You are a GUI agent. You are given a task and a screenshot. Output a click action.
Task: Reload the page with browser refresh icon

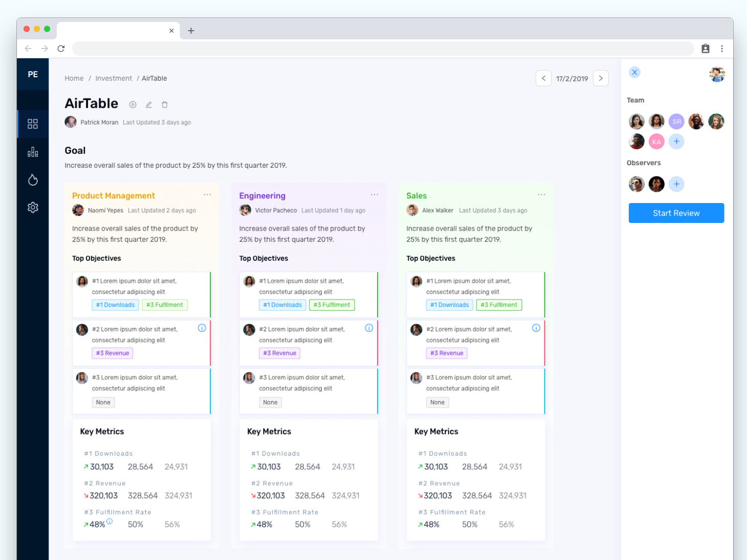(61, 49)
